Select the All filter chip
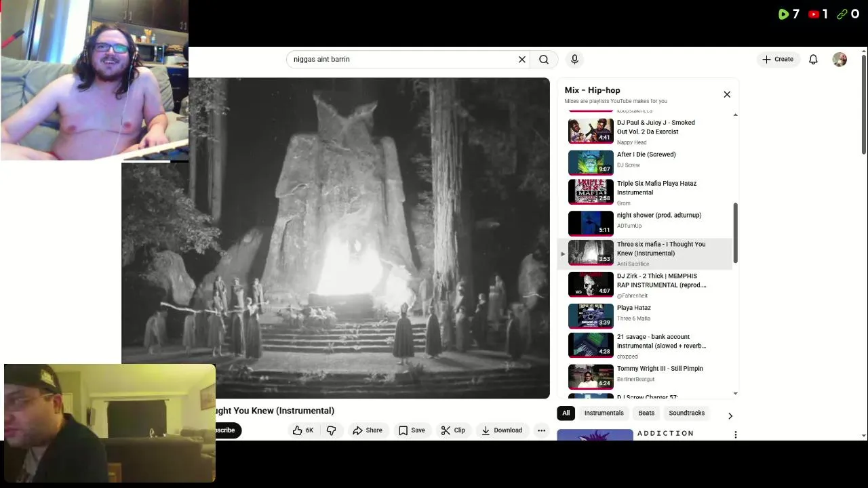Screen dimensions: 868x488 (x=566, y=413)
